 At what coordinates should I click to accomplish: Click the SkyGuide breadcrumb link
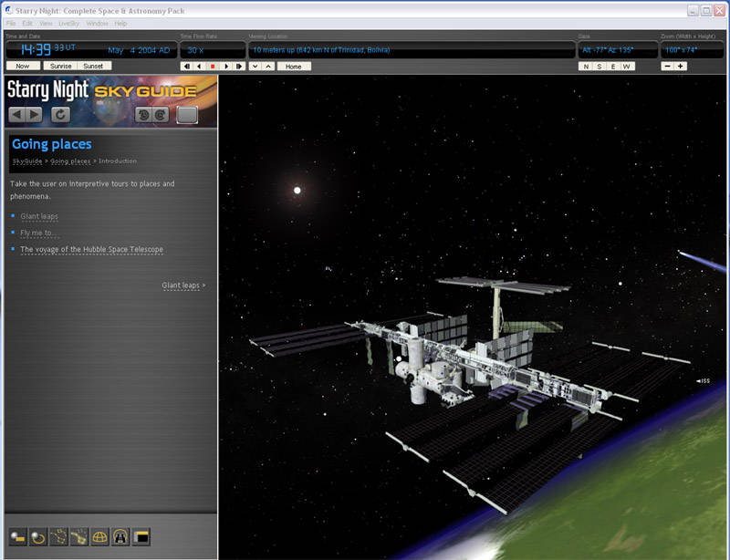click(27, 161)
